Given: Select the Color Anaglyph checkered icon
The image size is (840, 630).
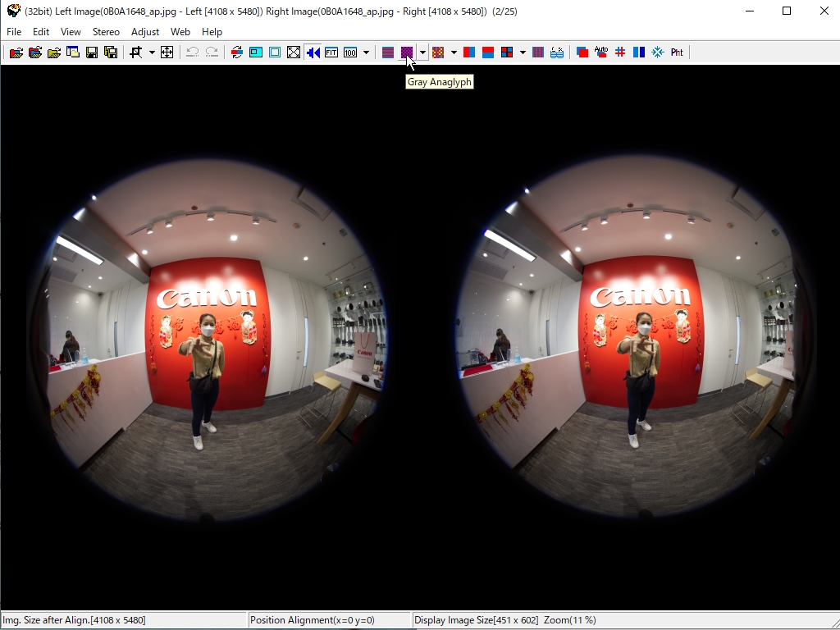Looking at the screenshot, I should click(438, 52).
